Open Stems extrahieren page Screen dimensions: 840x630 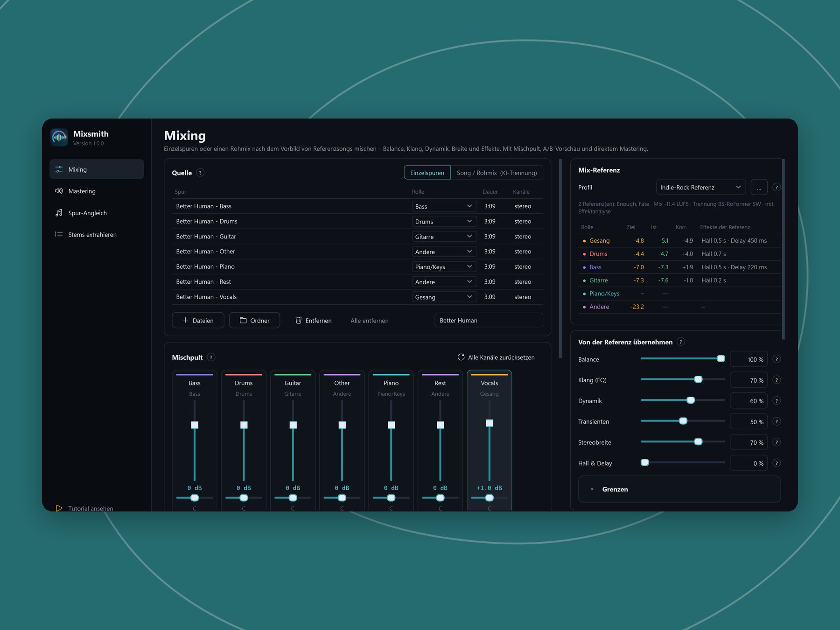tap(97, 234)
